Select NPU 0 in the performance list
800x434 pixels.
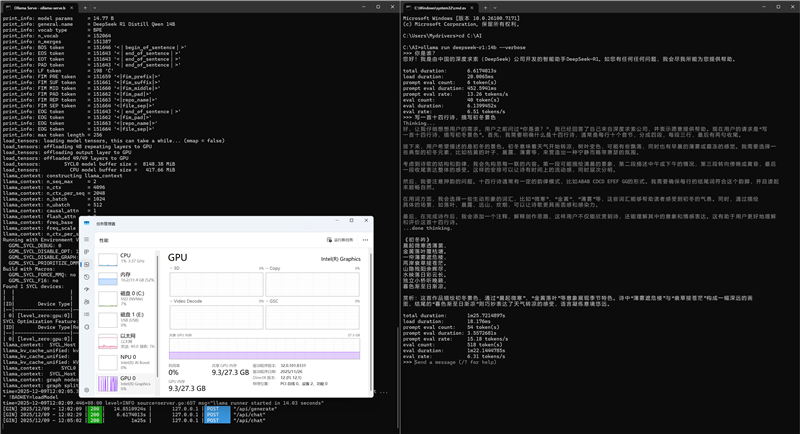124,358
